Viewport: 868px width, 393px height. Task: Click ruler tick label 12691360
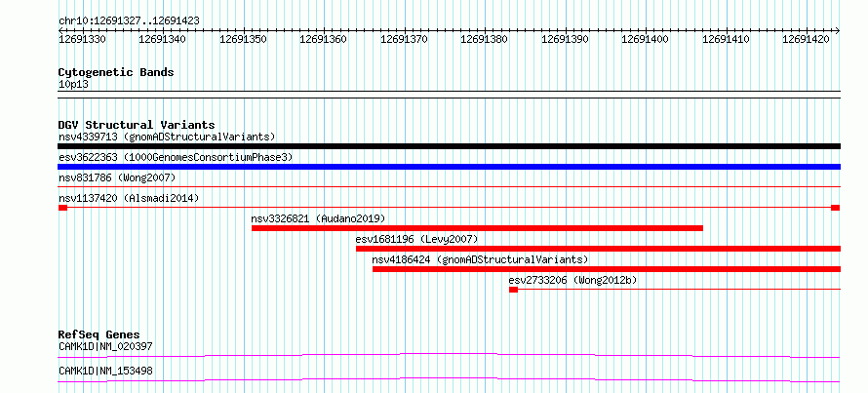coord(323,39)
